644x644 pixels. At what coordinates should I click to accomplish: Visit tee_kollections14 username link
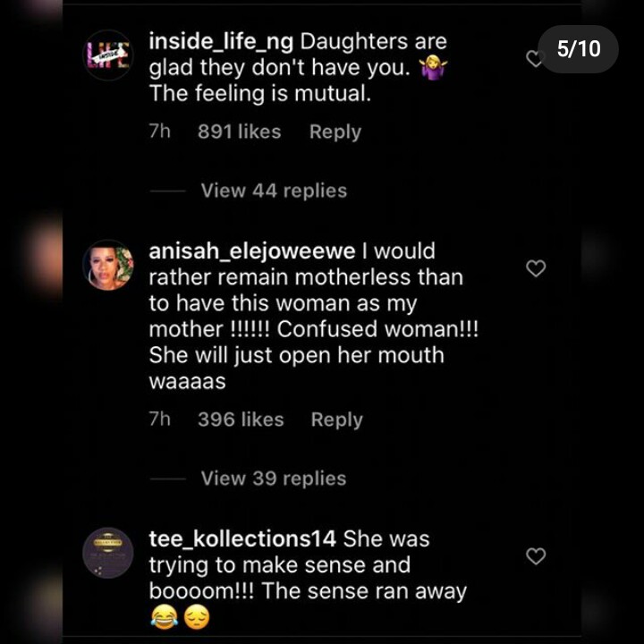(242, 538)
